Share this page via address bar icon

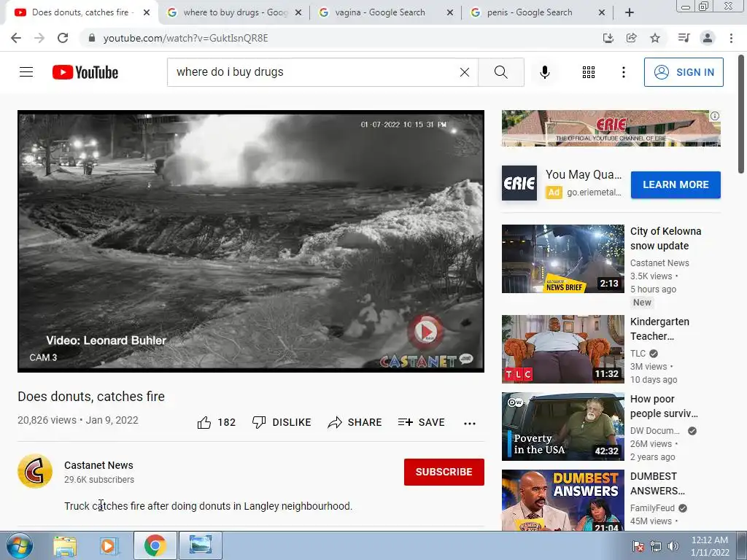point(631,38)
